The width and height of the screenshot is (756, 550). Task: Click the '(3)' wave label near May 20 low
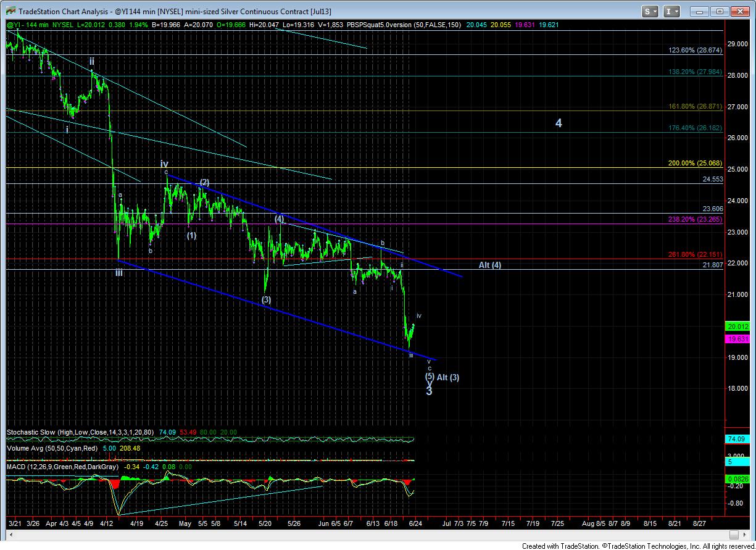coord(266,300)
